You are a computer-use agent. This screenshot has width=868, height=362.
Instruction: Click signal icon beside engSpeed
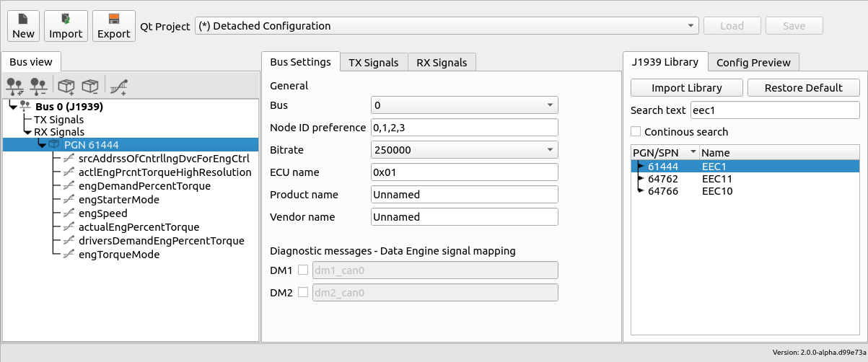pos(69,213)
